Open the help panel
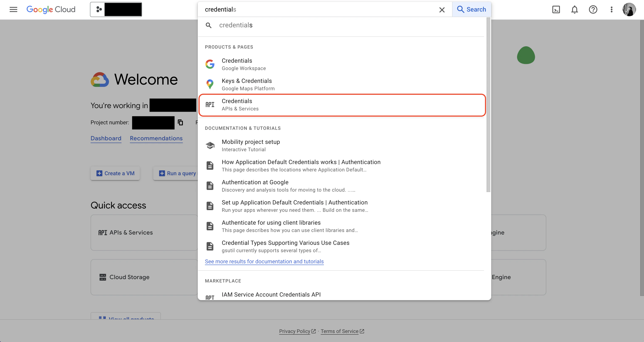Image resolution: width=644 pixels, height=342 pixels. coord(593,9)
